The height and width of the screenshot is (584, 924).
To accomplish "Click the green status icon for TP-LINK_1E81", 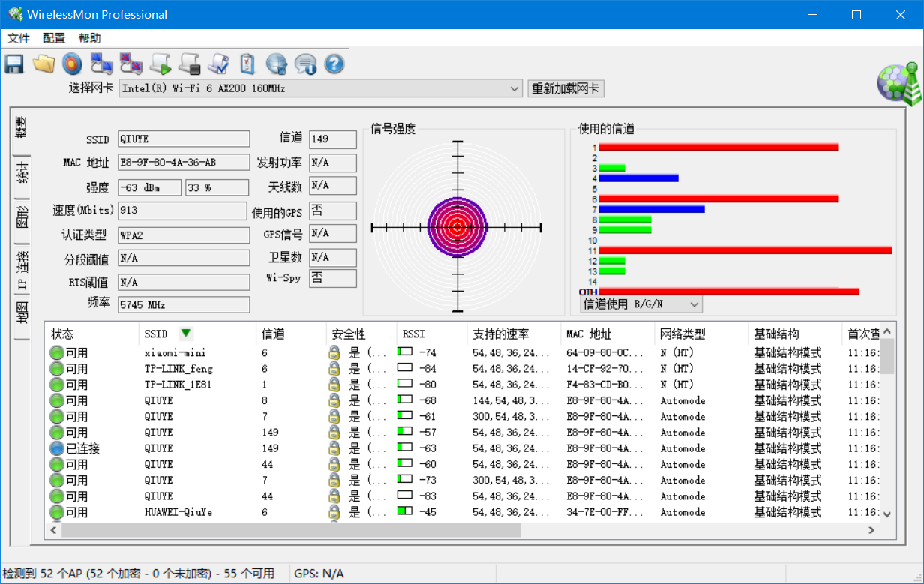I will coord(57,385).
